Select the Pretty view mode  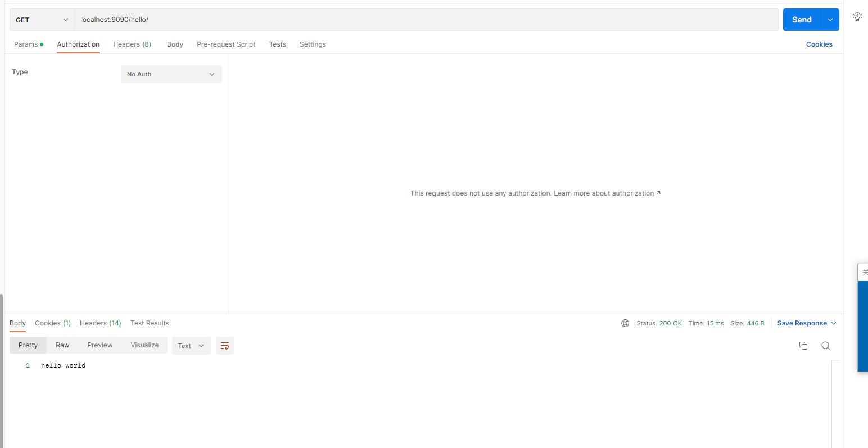[x=28, y=345]
